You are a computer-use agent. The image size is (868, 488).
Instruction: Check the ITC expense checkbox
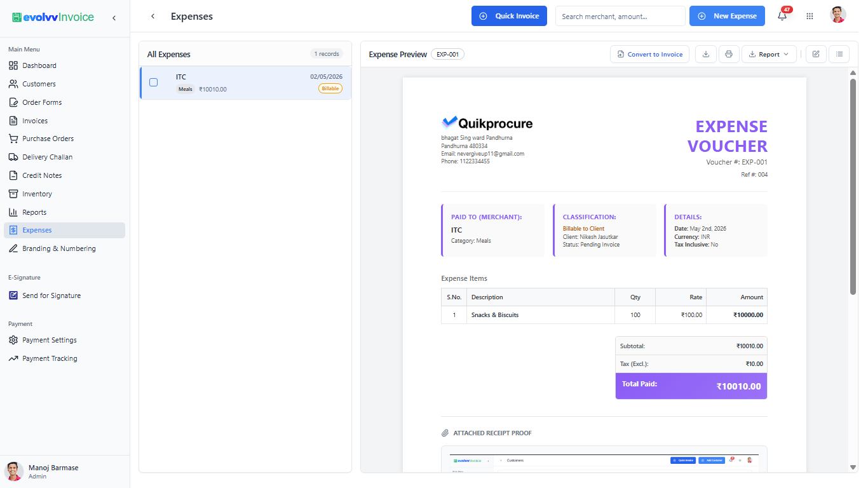(x=153, y=83)
